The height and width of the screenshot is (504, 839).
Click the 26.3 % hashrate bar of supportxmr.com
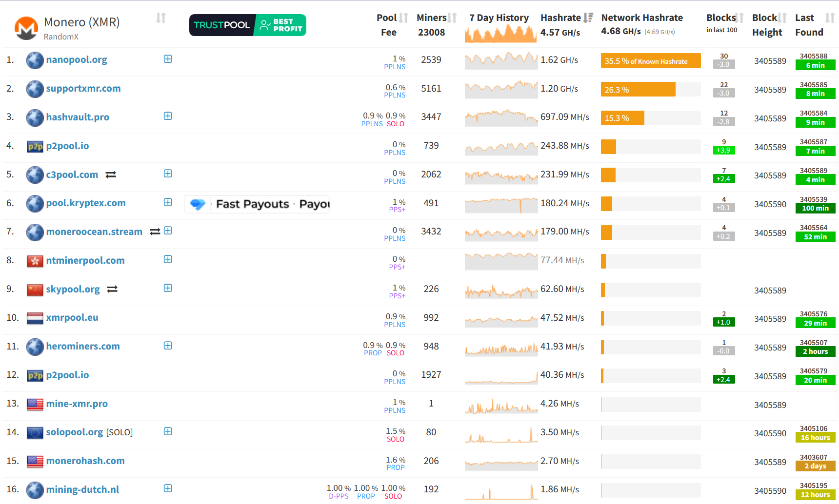(638, 90)
